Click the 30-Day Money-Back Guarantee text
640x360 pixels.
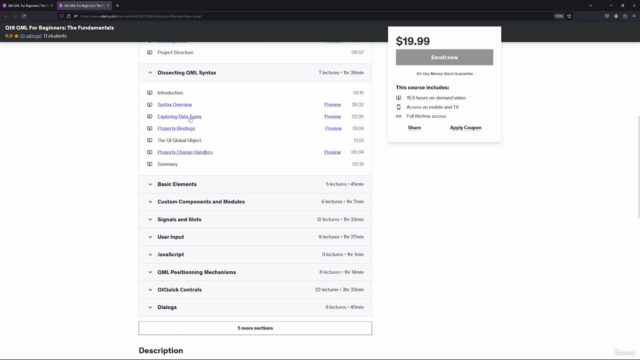[444, 74]
